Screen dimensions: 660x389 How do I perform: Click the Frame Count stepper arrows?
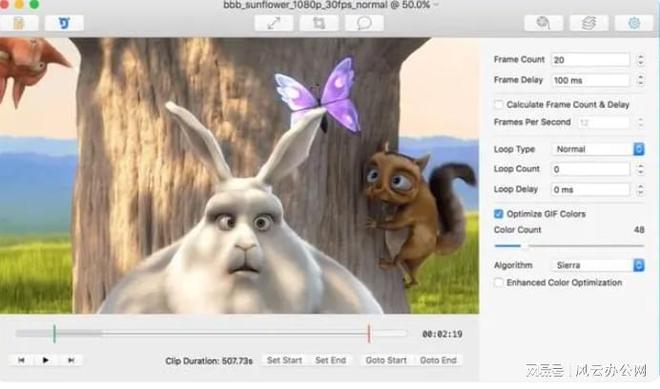[x=640, y=60]
